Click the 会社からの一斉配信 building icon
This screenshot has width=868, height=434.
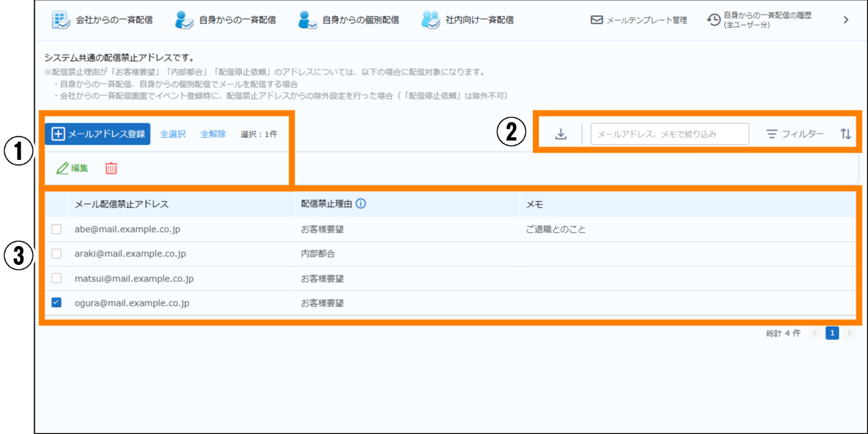60,20
